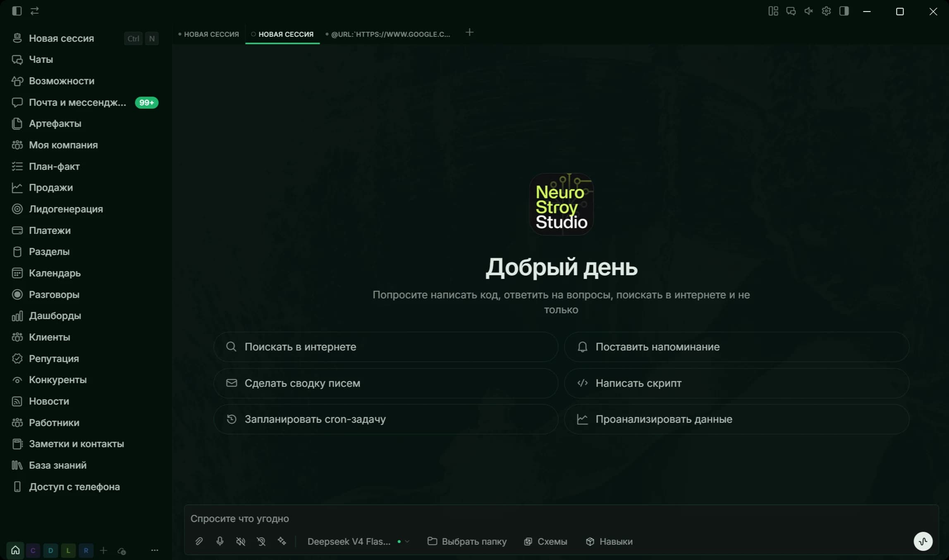Open Дашборды in the sidebar
Screen dimensions: 949x560
click(x=85, y=316)
